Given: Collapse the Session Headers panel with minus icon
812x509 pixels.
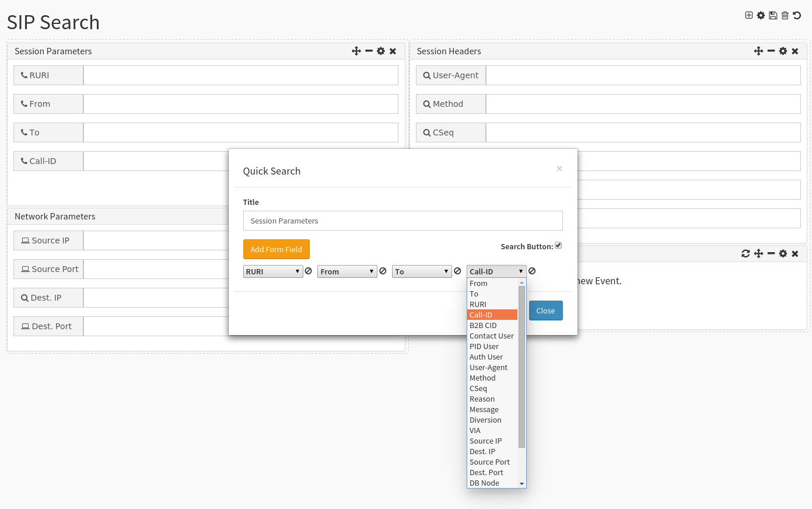Looking at the screenshot, I should (771, 51).
